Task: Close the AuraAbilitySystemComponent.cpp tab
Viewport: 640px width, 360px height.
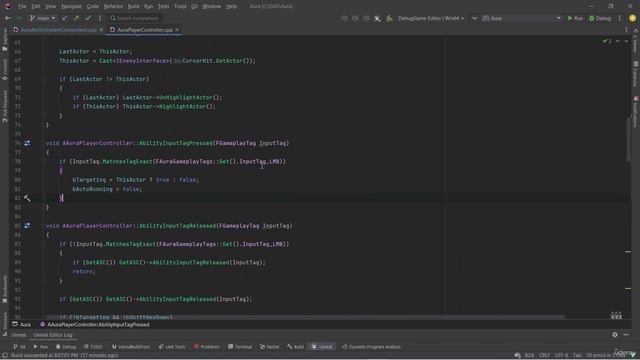Action: click(101, 30)
